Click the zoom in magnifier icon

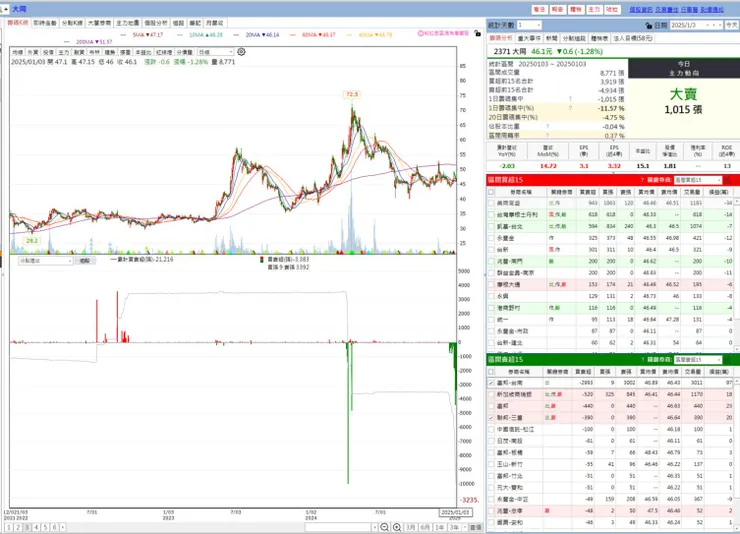point(397,527)
